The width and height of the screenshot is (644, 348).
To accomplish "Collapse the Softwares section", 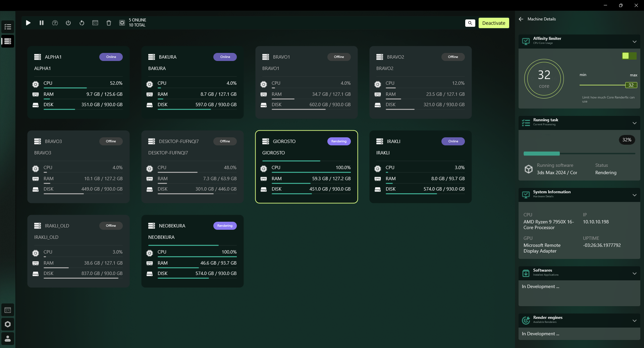I will click(x=634, y=274).
